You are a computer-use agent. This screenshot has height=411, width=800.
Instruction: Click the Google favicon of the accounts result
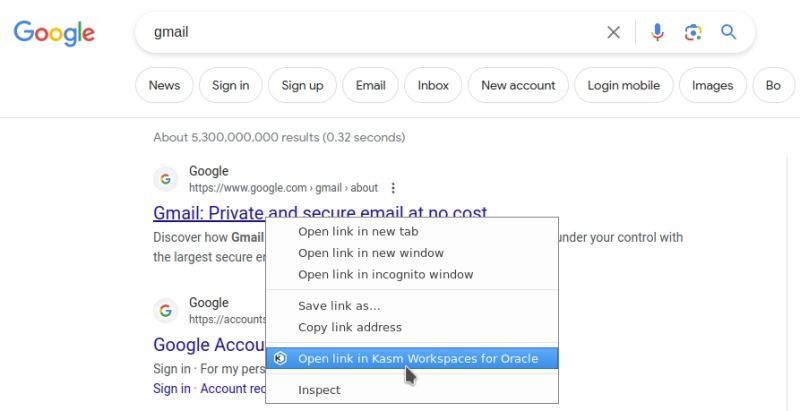click(165, 311)
